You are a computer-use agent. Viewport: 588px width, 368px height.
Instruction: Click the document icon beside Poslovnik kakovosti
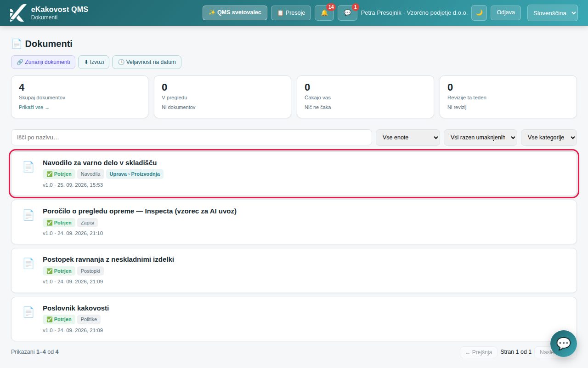28,312
